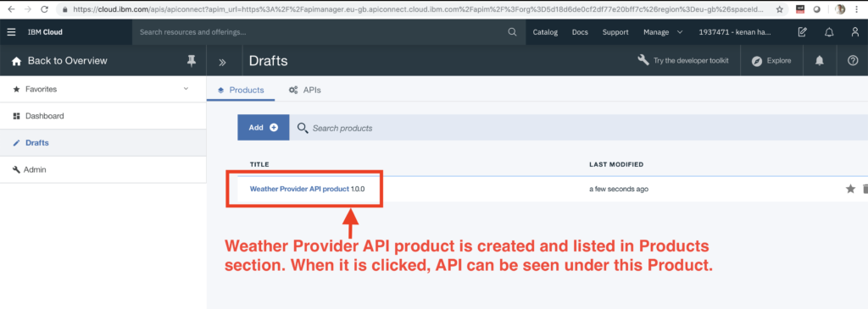Click the Add button
Viewport: 868px width, 309px height.
264,128
